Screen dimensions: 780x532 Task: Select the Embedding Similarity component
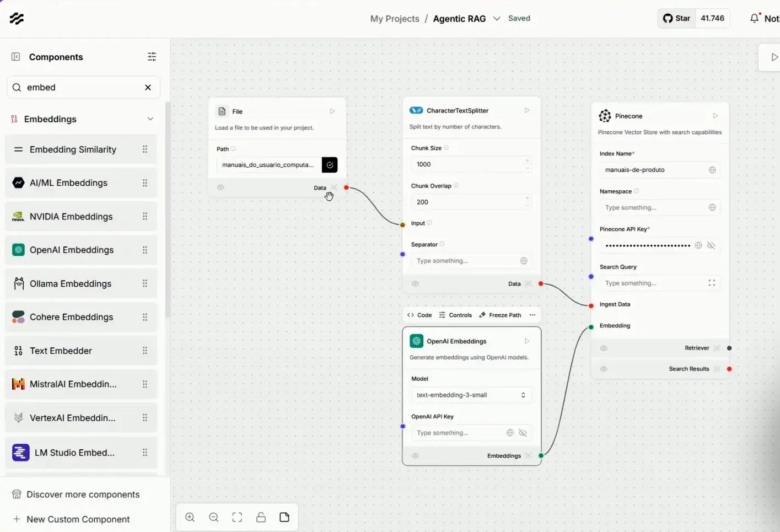click(x=81, y=149)
